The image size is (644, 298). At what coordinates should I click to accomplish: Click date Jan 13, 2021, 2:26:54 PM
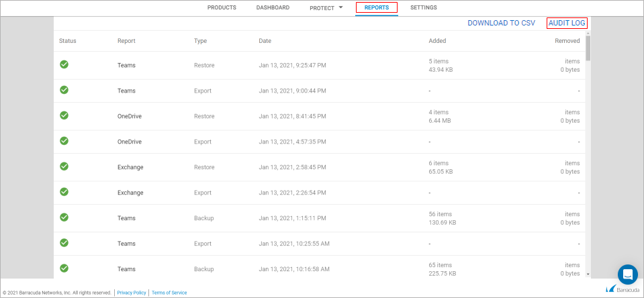292,193
